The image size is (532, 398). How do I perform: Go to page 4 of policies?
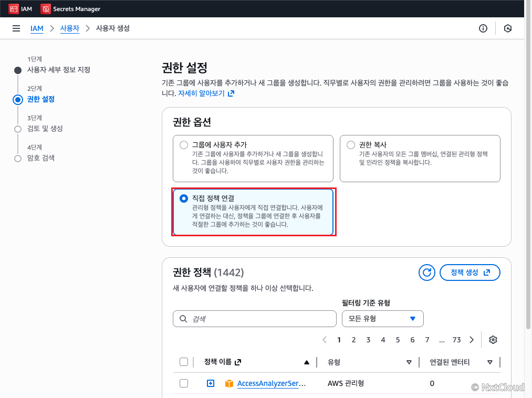pyautogui.click(x=383, y=340)
